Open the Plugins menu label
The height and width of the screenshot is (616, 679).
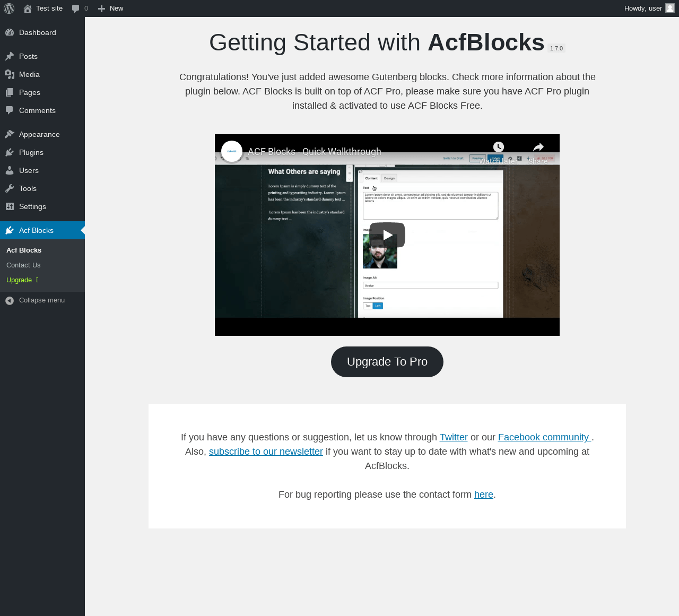[31, 152]
